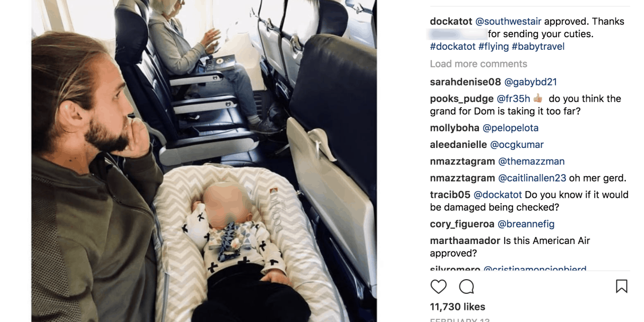This screenshot has height=322, width=644.
Task: Open @caitlinallen23 mention
Action: [x=532, y=178]
